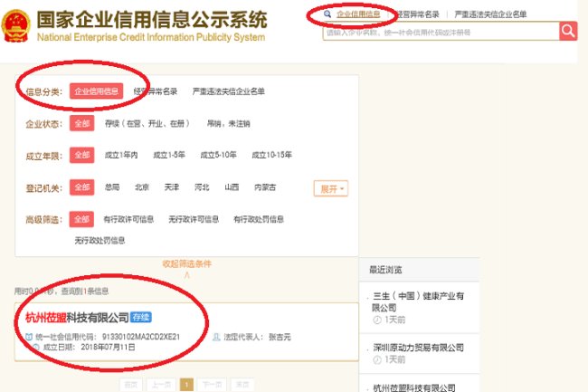The width and height of the screenshot is (588, 392).
Task: Go to 首页 in pagination
Action: [131, 385]
